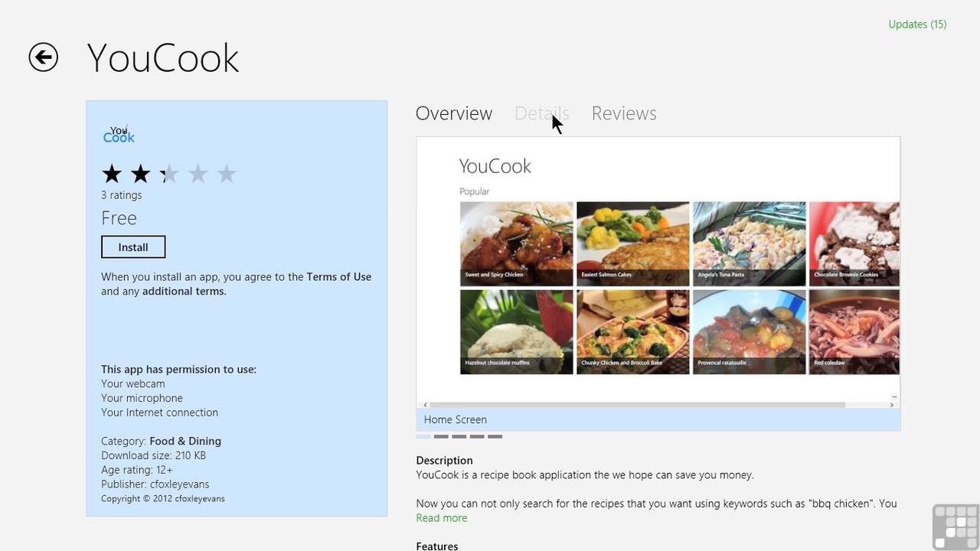Open the Terms of Use link
Screen dimensions: 980x551
point(339,277)
